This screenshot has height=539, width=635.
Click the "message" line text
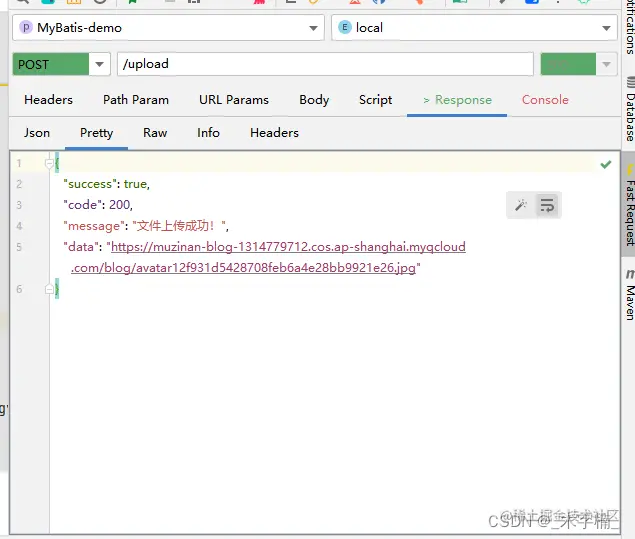(x=146, y=226)
